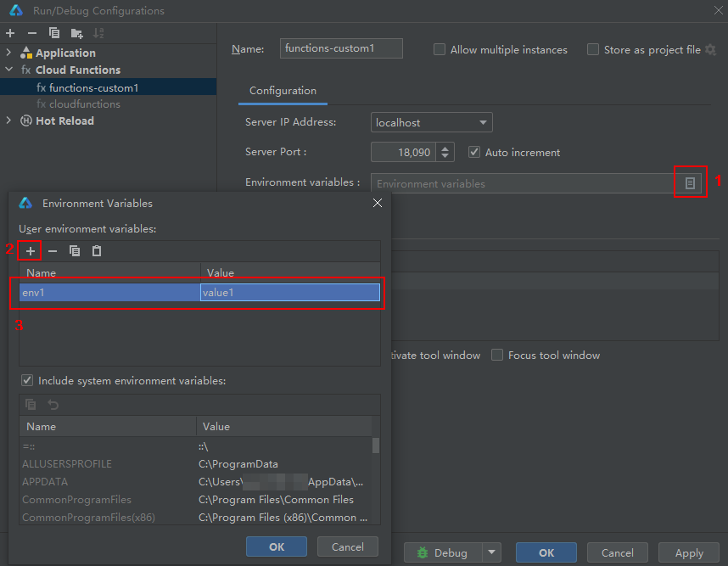The width and height of the screenshot is (728, 566).
Task: Uncheck the Auto increment checkbox
Action: tap(474, 153)
